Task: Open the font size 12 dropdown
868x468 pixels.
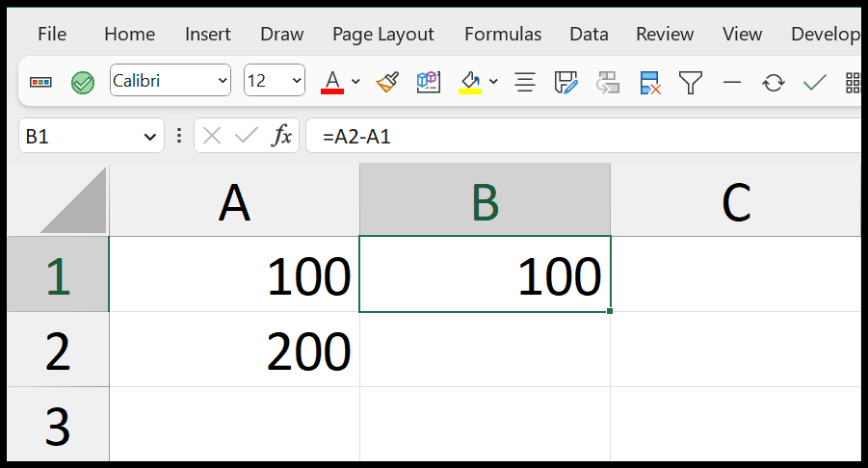Action: (275, 80)
